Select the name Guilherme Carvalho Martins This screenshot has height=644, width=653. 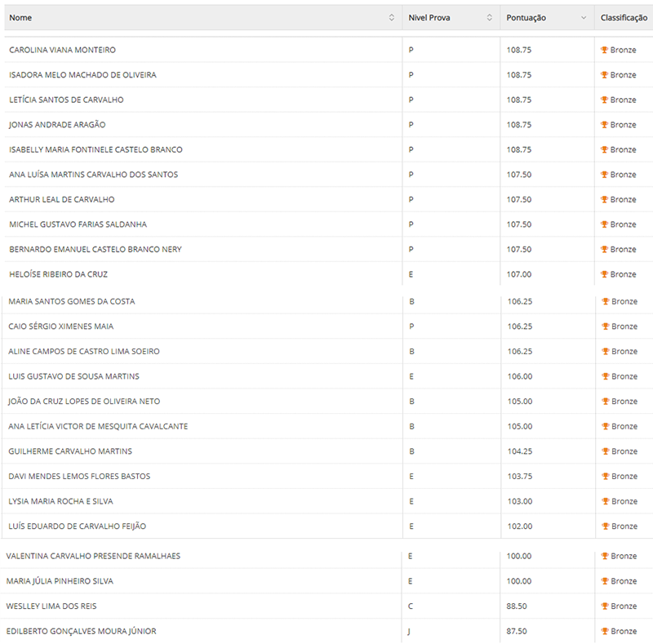click(x=70, y=451)
